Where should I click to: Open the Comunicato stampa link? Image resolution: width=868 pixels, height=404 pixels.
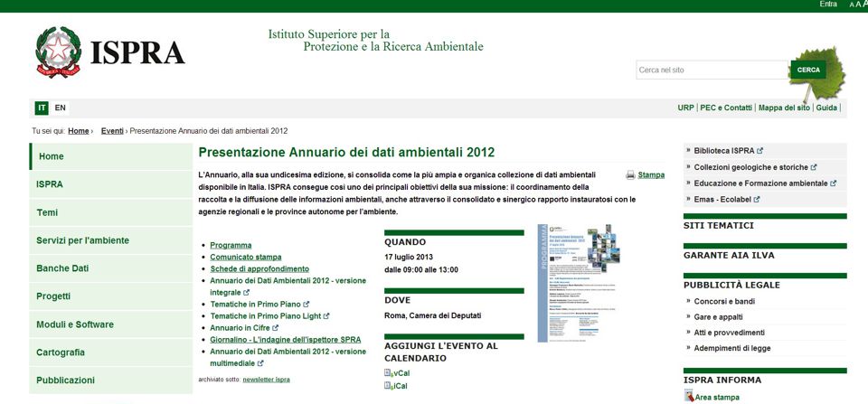tap(246, 258)
